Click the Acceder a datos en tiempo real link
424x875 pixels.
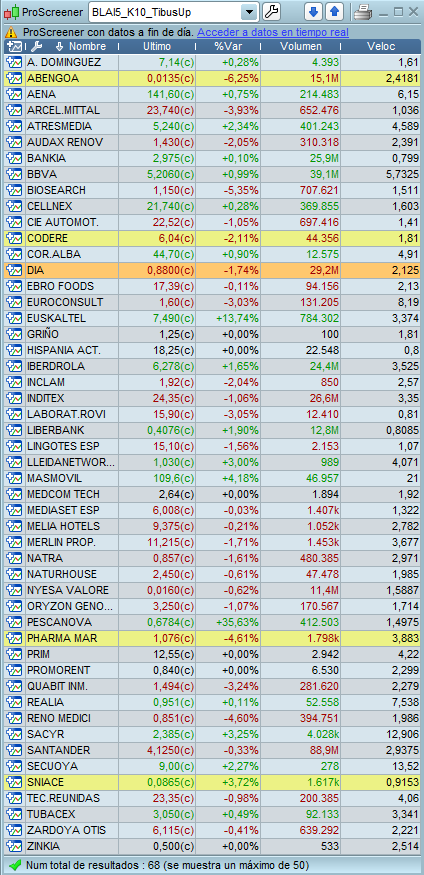coord(273,32)
